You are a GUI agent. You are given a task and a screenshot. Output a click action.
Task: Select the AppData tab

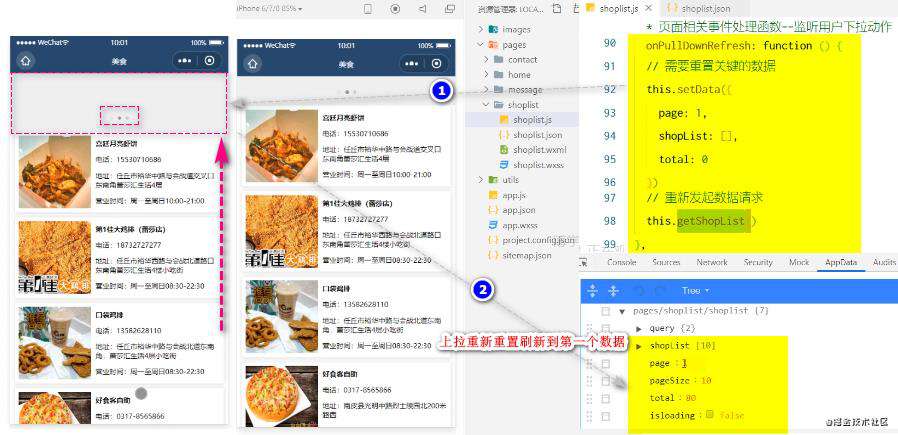coord(841,262)
